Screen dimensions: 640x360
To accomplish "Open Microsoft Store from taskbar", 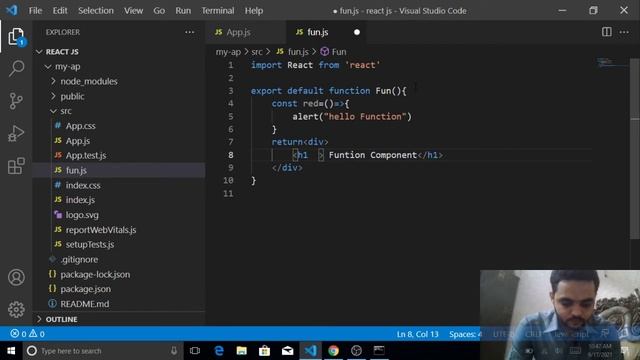I will 264,351.
